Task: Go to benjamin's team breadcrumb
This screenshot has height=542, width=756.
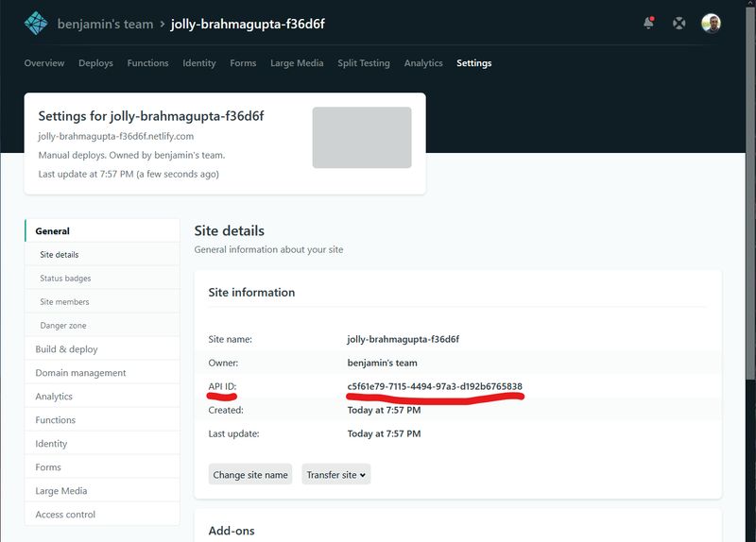Action: (x=105, y=25)
